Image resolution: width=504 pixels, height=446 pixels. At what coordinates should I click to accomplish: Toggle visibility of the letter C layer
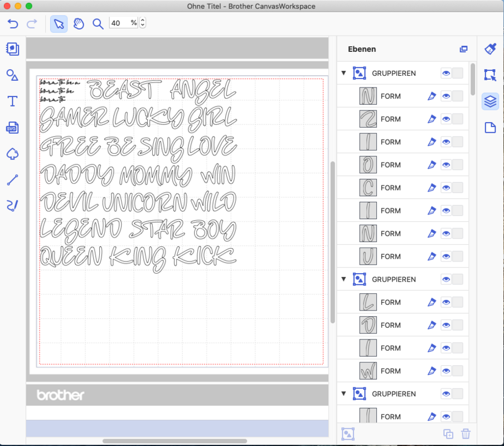[446, 188]
